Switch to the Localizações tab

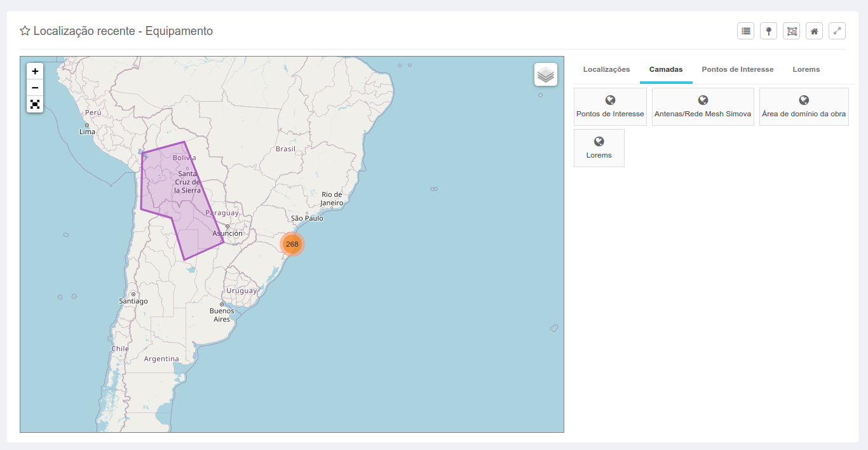(x=606, y=69)
